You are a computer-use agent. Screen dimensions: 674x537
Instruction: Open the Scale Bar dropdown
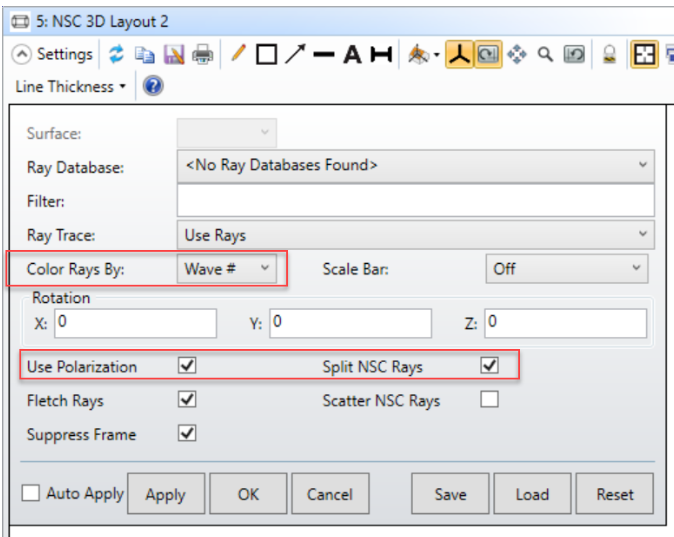[566, 268]
